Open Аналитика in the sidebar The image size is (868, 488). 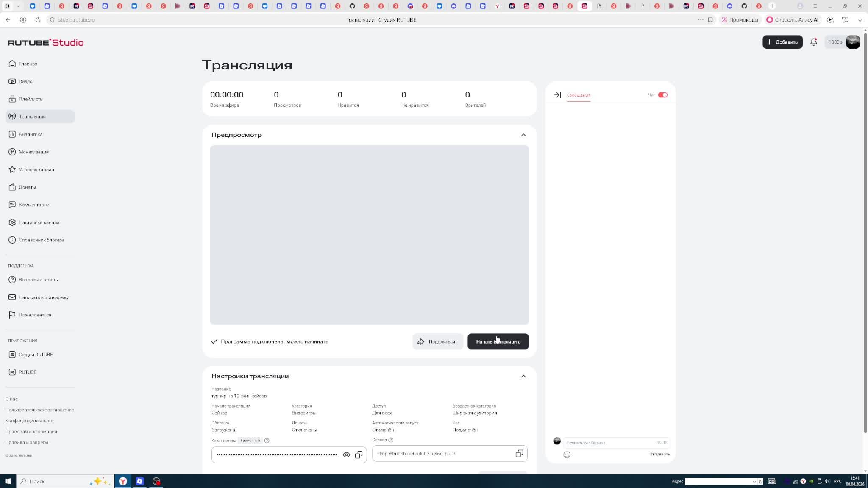click(x=31, y=134)
